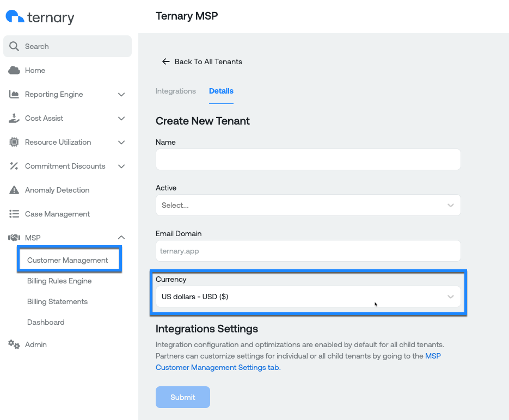The height and width of the screenshot is (420, 509).
Task: Click the Integrations Settings heading
Action: pos(207,329)
